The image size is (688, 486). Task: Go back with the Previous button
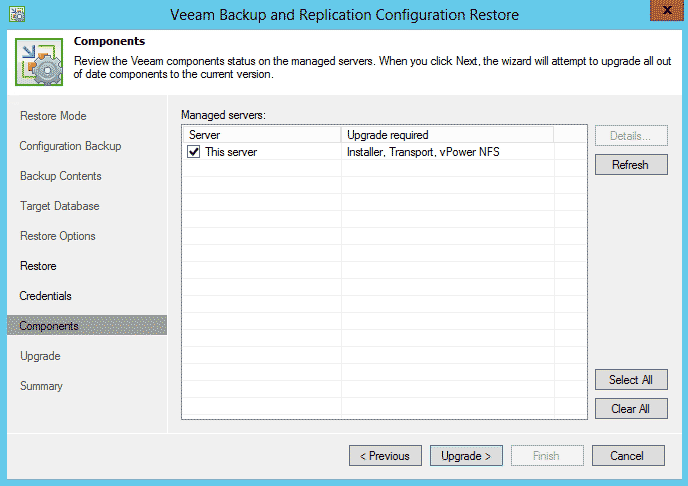click(x=385, y=456)
